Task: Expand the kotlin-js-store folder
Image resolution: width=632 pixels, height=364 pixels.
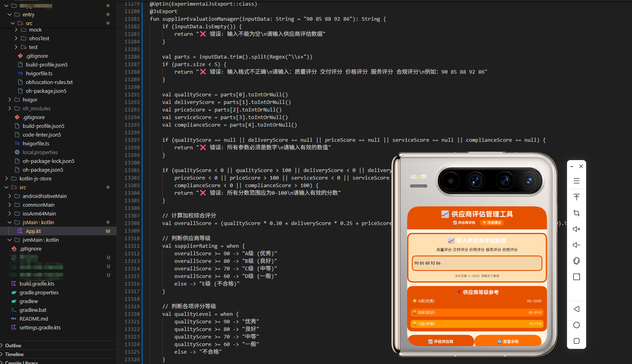Action: click(x=6, y=178)
